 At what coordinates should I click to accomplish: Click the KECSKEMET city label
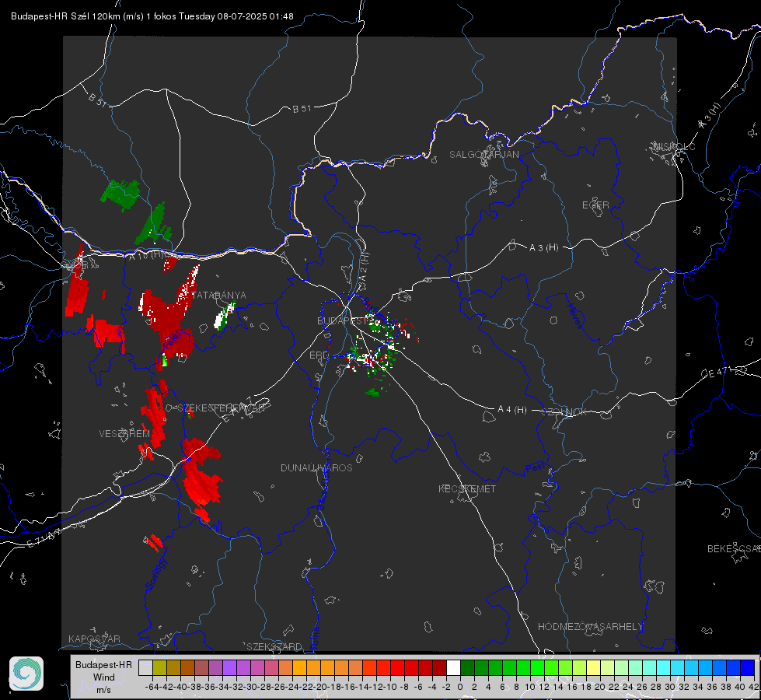[467, 488]
